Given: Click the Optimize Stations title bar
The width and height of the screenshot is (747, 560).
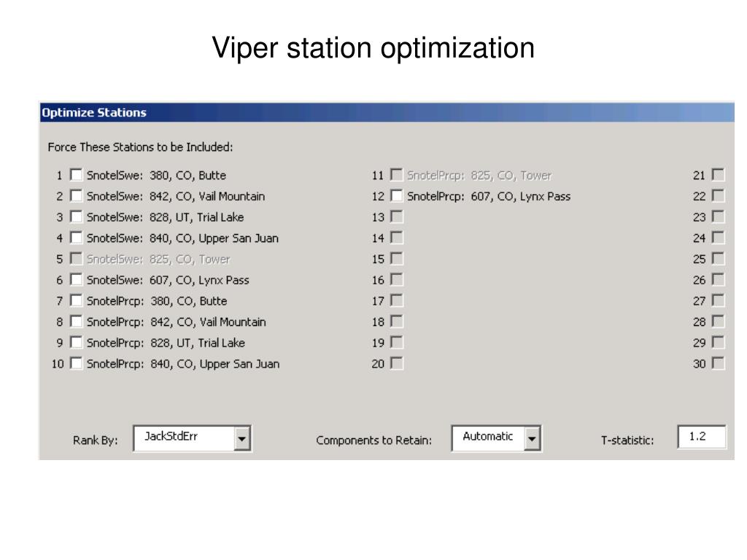Looking at the screenshot, I should (x=387, y=112).
